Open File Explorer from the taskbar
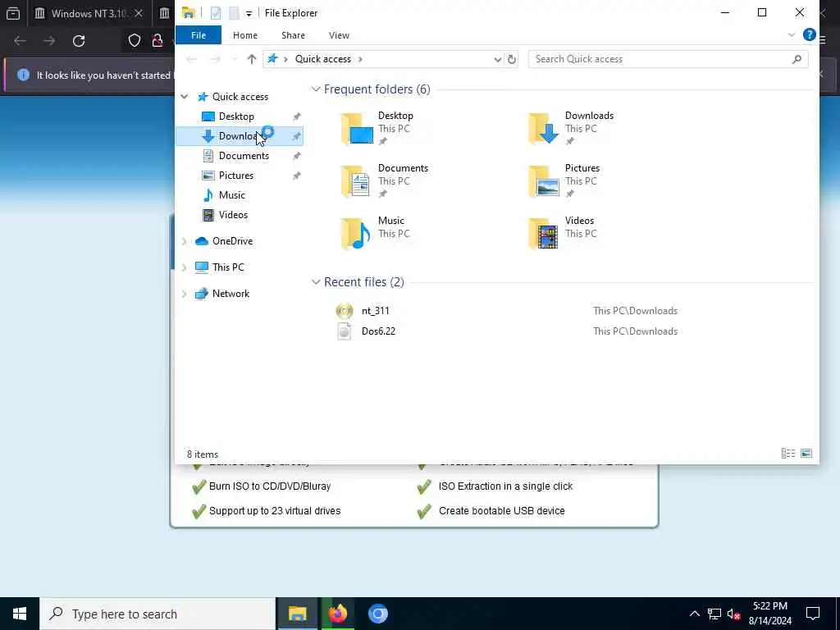 coord(297,614)
